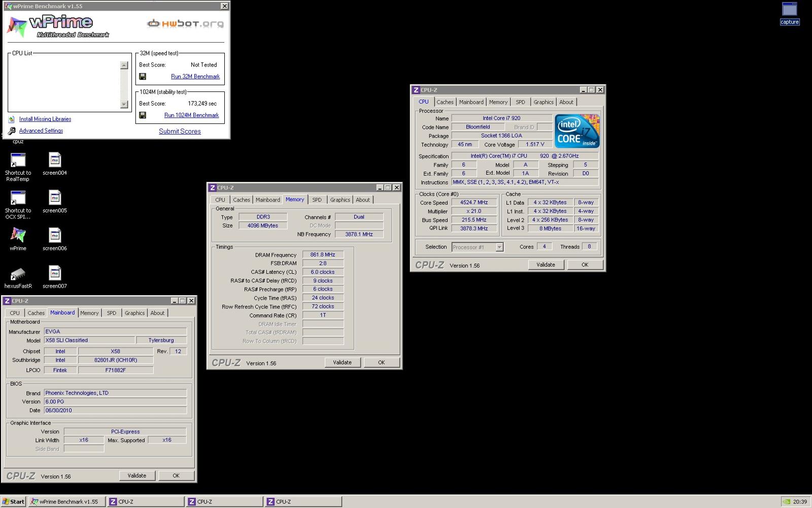Launch the Shortcut to RealTemp icon
The image size is (812, 508).
point(18,167)
